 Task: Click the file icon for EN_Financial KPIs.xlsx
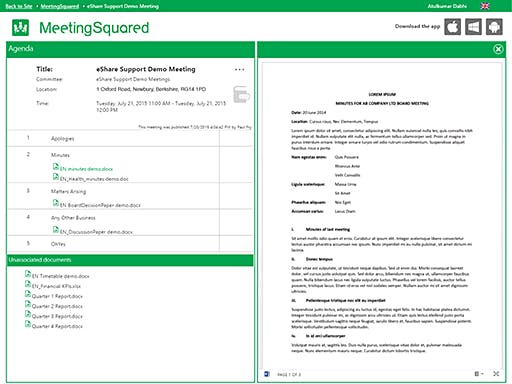pyautogui.click(x=28, y=284)
